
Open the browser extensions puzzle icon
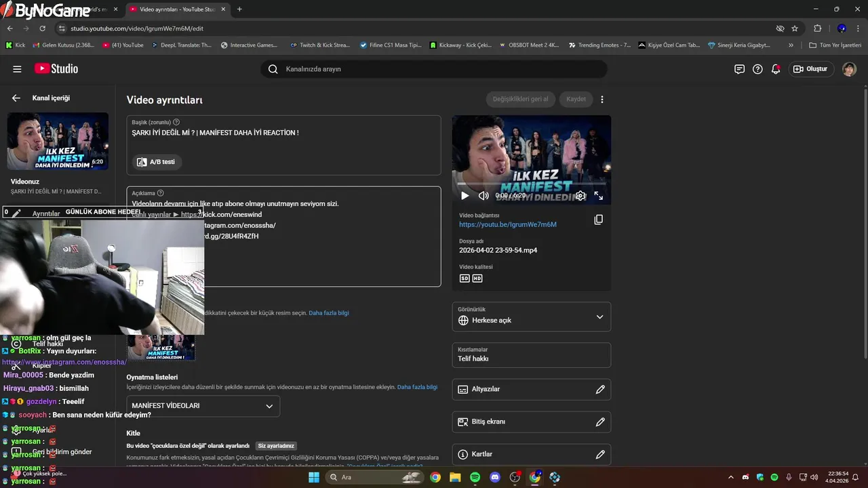pos(817,28)
